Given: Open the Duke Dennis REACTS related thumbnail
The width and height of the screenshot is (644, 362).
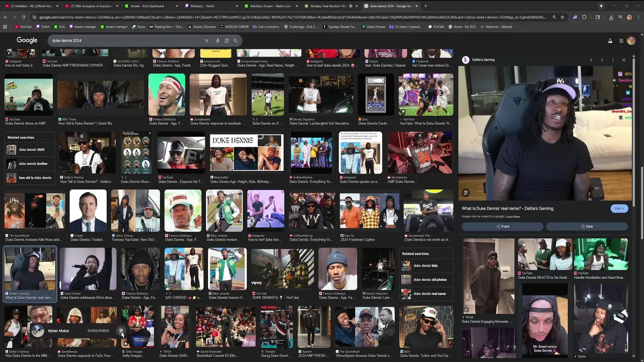Looking at the screenshot, I should click(x=545, y=254).
